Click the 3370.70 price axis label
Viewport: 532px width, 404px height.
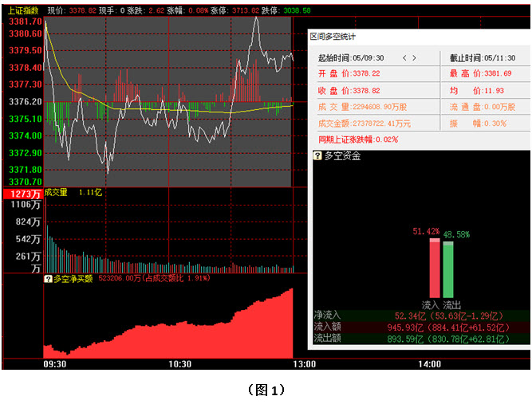pos(25,182)
